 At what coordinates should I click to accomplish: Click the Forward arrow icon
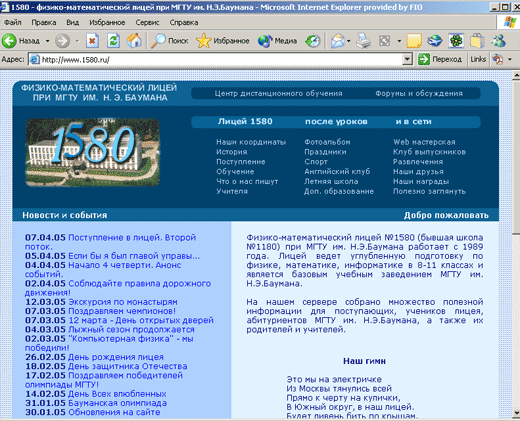[62, 41]
